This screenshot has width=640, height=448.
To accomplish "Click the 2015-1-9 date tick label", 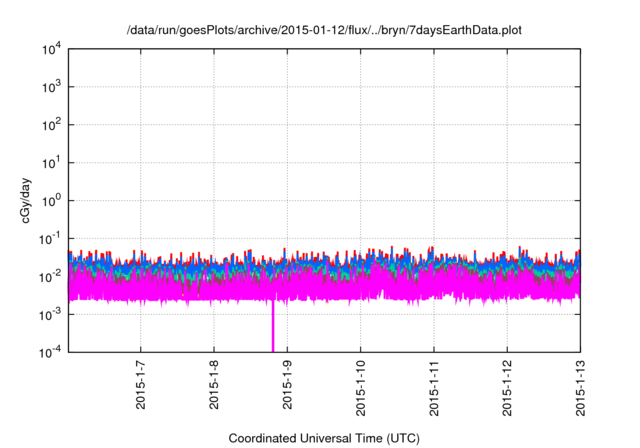I will pos(287,385).
